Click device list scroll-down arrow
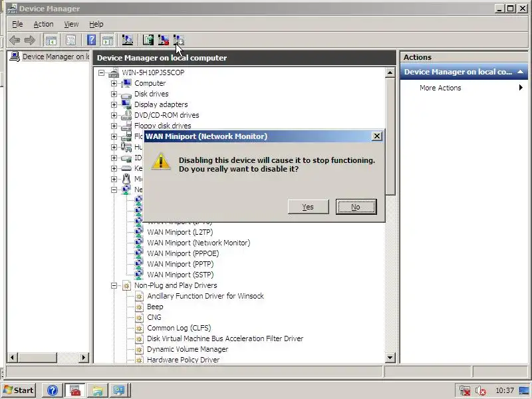Viewport: 532px width, 399px height. pos(390,358)
